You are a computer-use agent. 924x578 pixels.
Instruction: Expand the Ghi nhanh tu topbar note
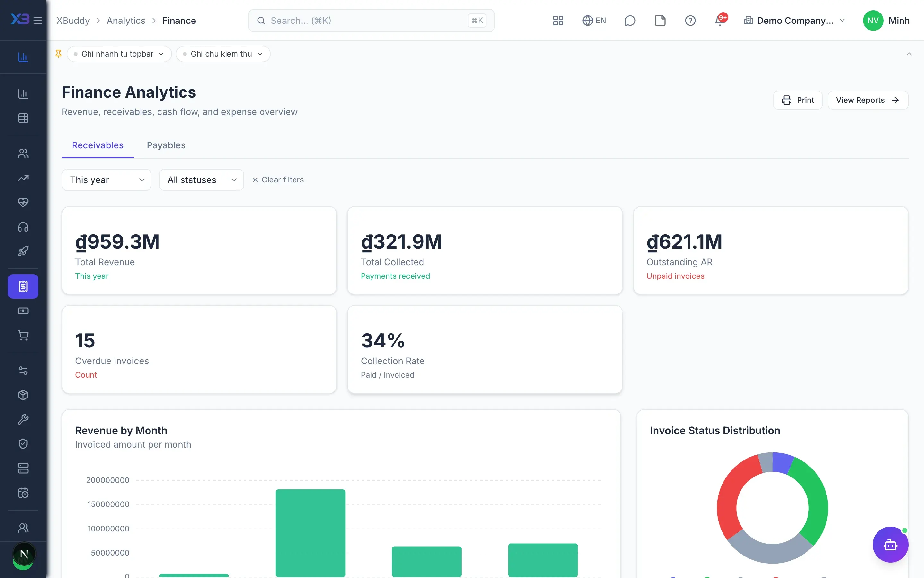click(119, 54)
